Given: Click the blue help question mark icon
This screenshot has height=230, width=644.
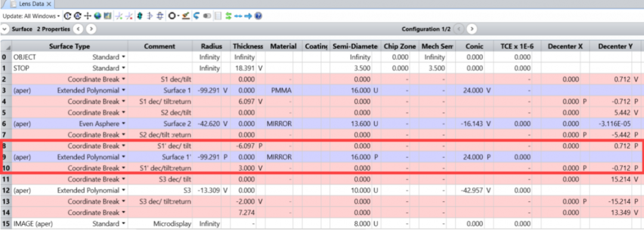Looking at the screenshot, I should 258,16.
